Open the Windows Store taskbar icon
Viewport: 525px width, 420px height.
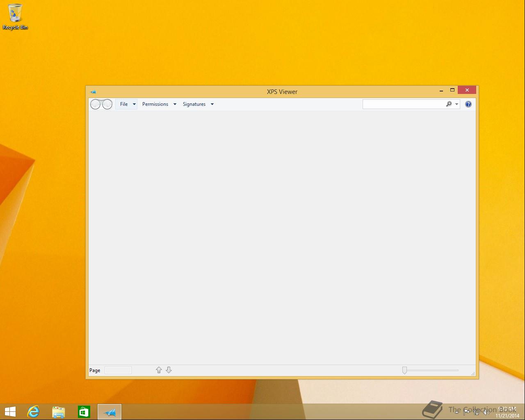pos(84,412)
